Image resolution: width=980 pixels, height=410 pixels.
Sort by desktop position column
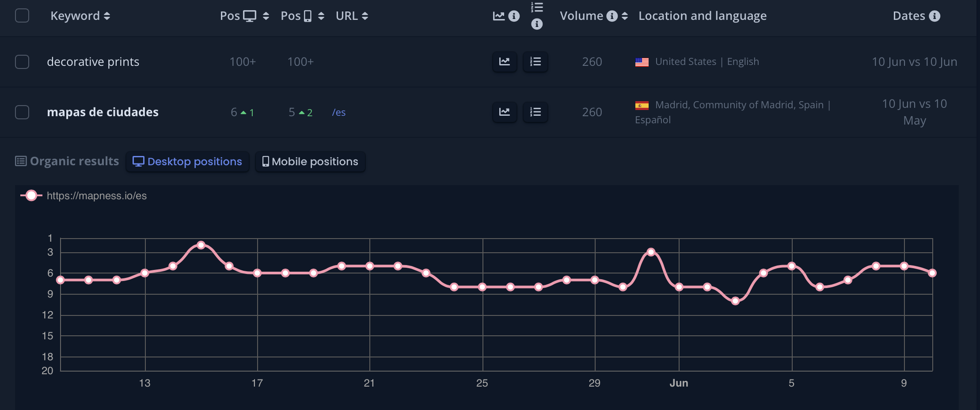(x=266, y=16)
